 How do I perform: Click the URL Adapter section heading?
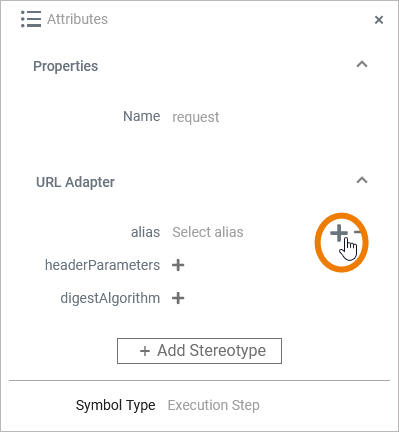75,182
